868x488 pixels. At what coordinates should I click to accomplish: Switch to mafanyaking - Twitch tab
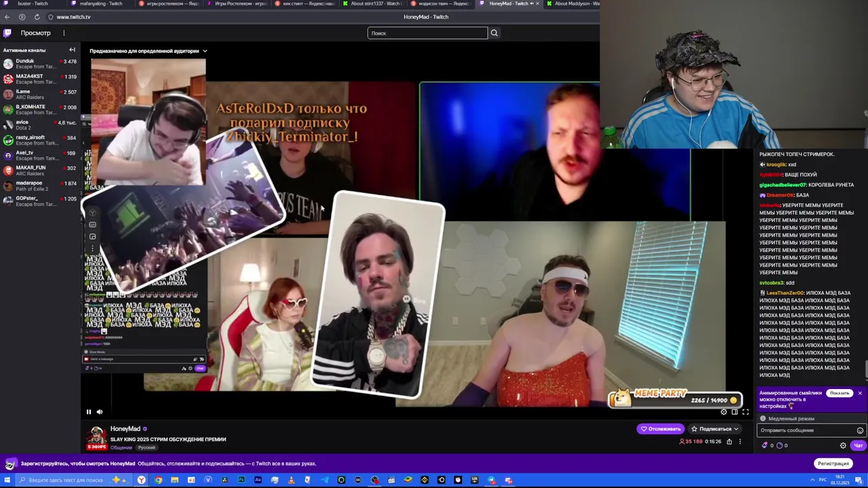click(100, 3)
